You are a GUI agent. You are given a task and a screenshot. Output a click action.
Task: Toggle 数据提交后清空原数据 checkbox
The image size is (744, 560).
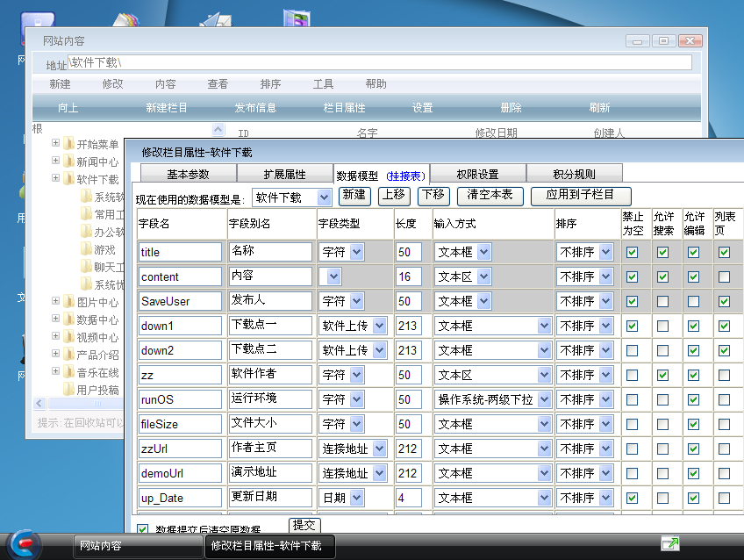coord(143,530)
